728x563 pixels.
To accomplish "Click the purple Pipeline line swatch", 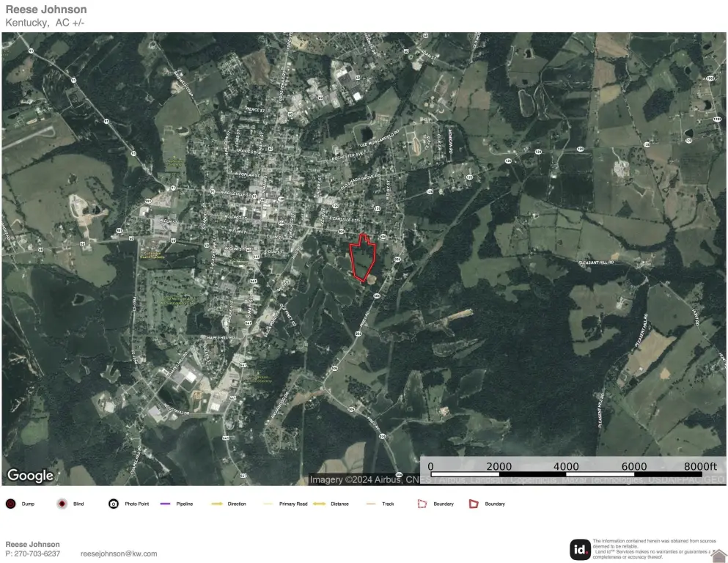I will tap(165, 504).
